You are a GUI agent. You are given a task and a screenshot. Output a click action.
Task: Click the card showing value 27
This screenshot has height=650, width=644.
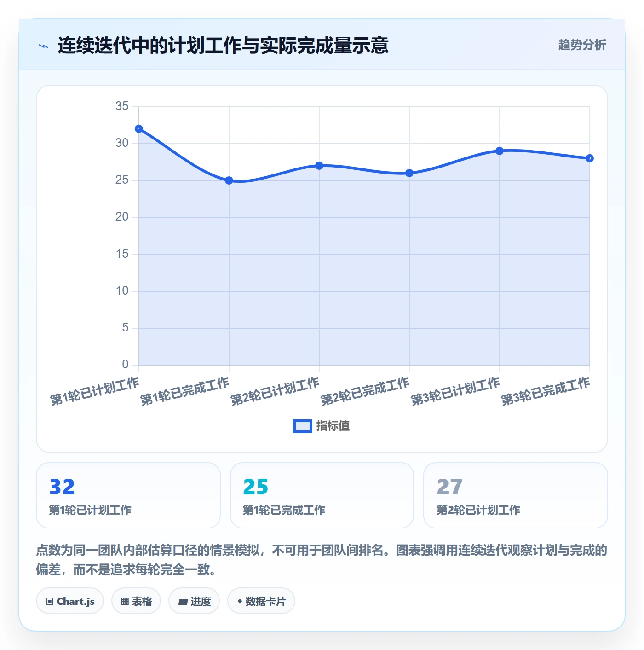click(516, 495)
